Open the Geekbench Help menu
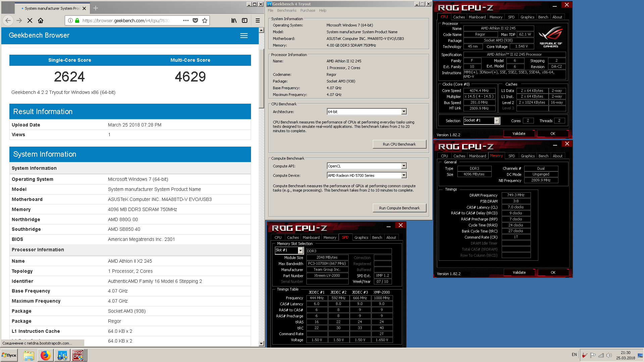Image resolution: width=644 pixels, height=362 pixels. [323, 11]
